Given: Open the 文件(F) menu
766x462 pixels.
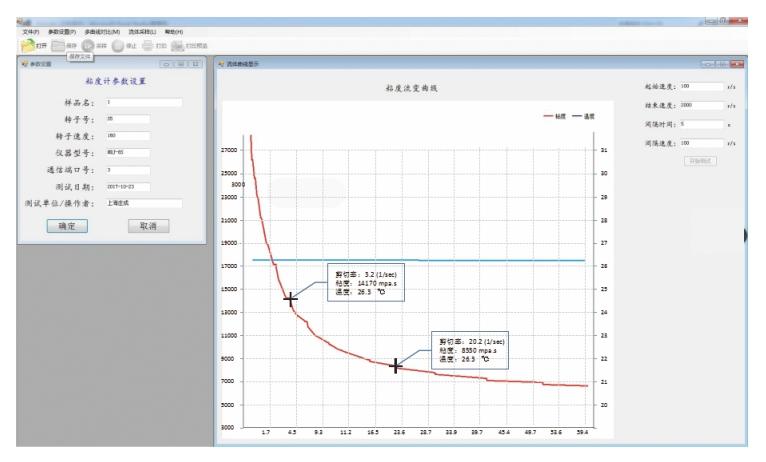Looking at the screenshot, I should 30,32.
